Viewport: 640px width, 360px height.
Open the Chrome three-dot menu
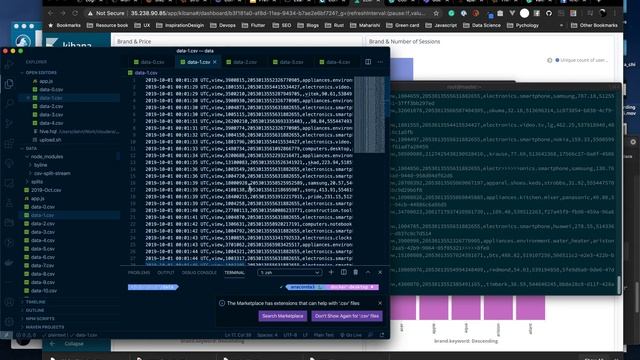(x=615, y=13)
